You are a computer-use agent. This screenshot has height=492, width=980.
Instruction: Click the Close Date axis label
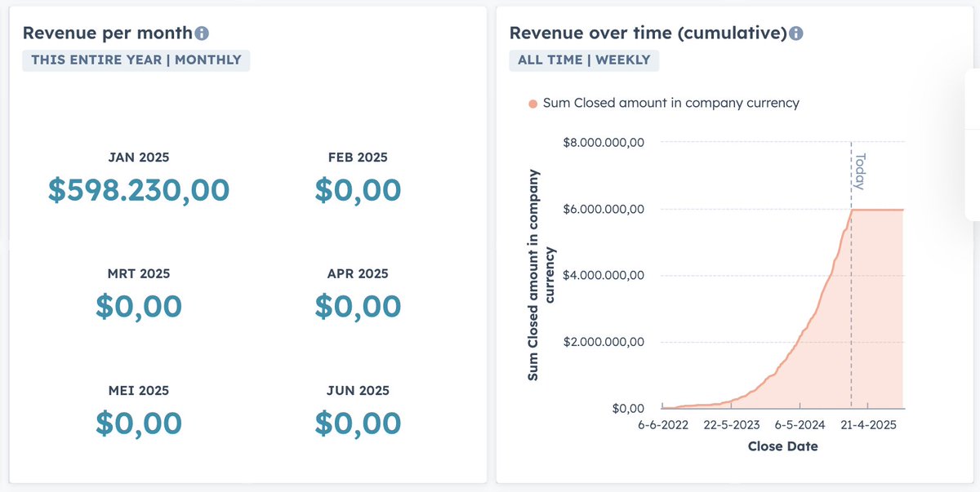[x=782, y=446]
